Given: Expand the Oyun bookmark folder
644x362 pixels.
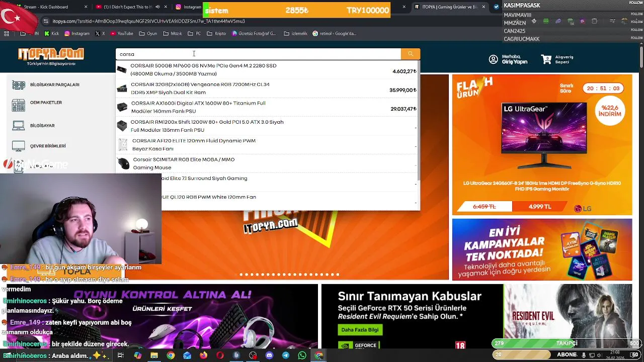Looking at the screenshot, I should (148, 33).
